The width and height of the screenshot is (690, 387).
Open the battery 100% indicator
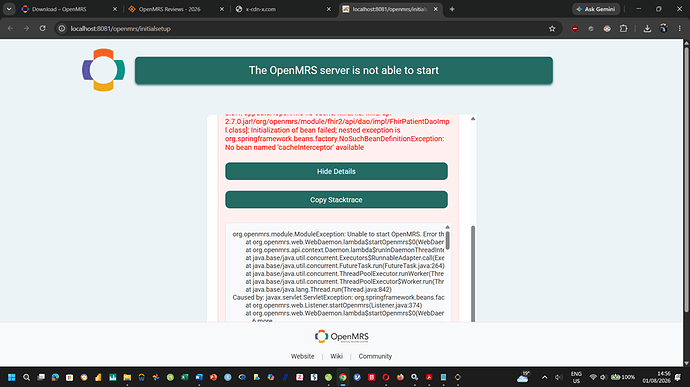[x=623, y=377]
